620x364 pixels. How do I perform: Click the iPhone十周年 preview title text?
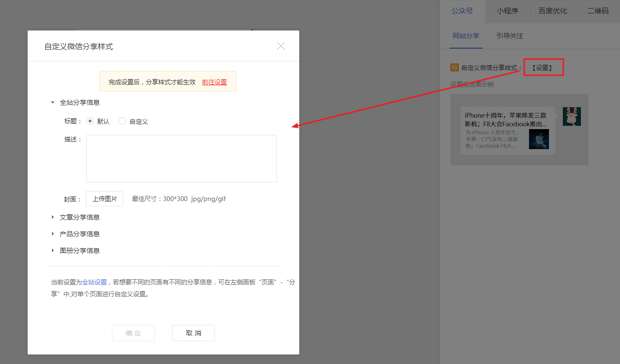pyautogui.click(x=506, y=120)
